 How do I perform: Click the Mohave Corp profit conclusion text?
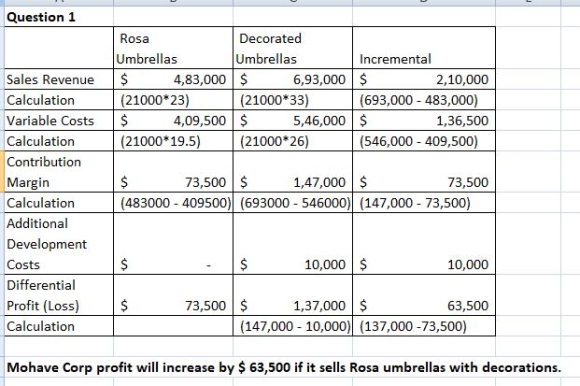[284, 367]
